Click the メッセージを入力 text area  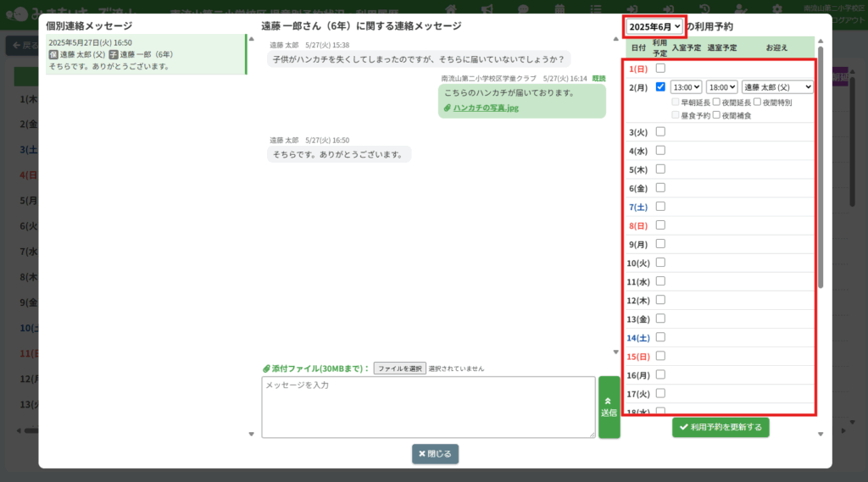(428, 407)
